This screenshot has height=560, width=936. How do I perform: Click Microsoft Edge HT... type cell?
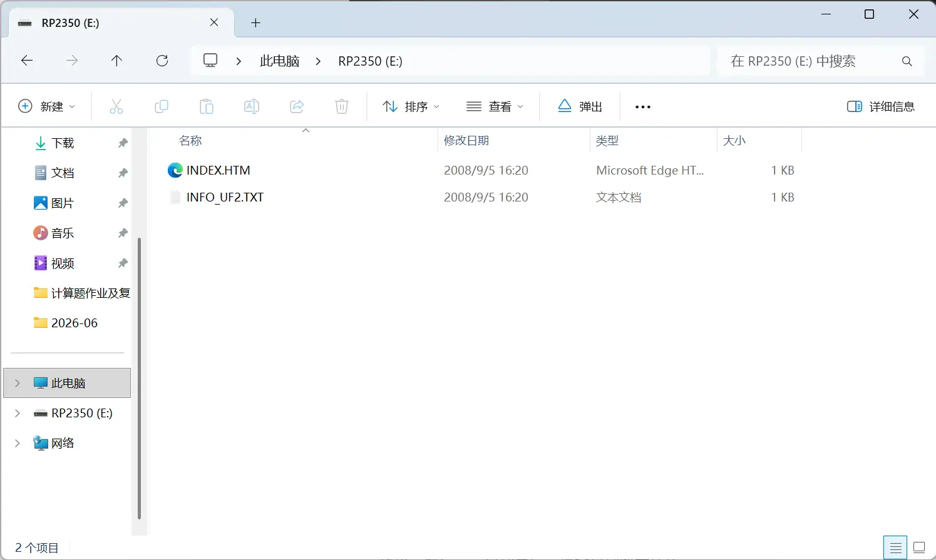(x=650, y=170)
